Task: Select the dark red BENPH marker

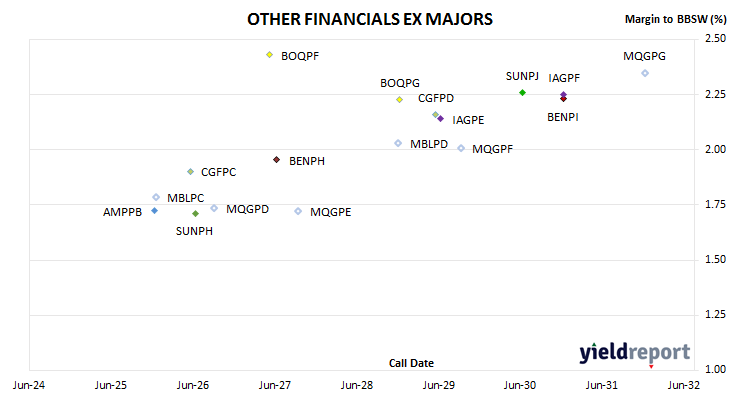Action: 277,160
